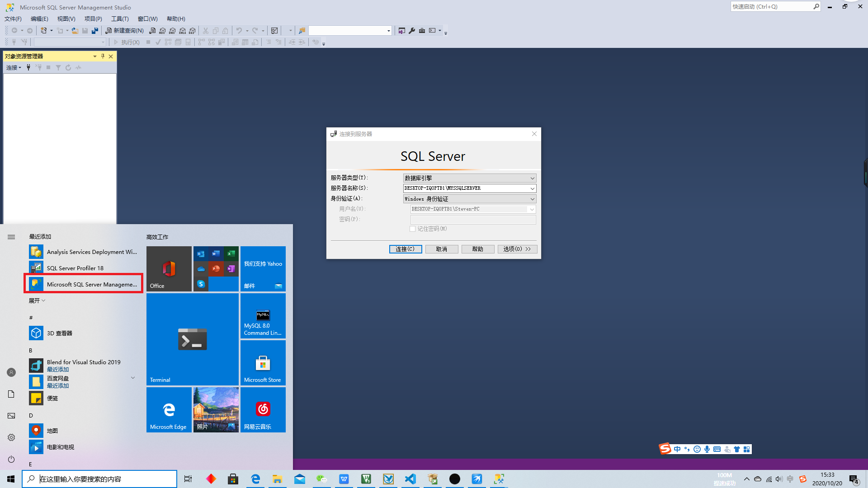This screenshot has height=488, width=868.
Task: Click the toolbox icon in toolbar
Action: [x=422, y=31]
